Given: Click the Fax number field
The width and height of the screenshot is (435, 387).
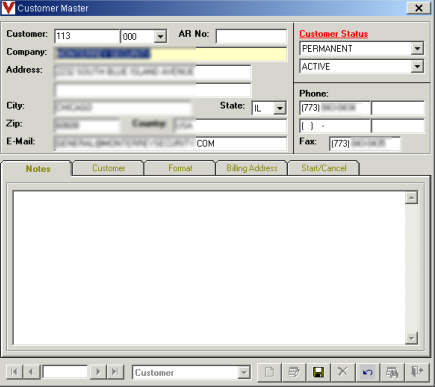Looking at the screenshot, I should pos(365,144).
